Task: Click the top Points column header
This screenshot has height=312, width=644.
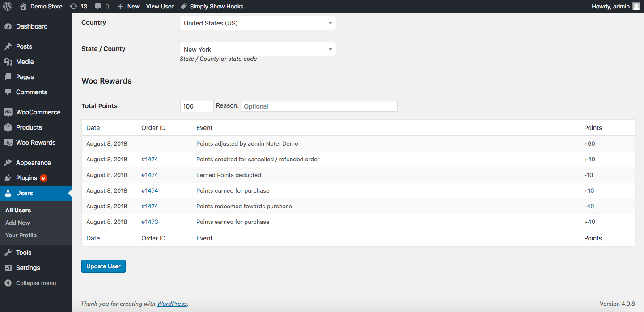Action: (x=593, y=128)
